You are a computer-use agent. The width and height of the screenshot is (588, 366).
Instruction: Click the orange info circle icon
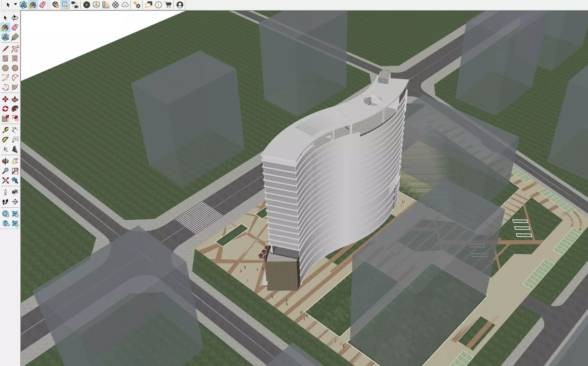pyautogui.click(x=158, y=5)
